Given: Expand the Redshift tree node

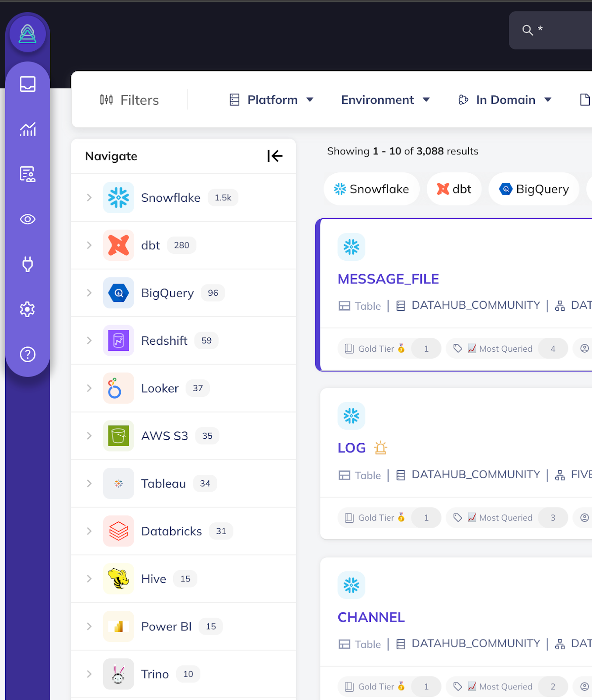Looking at the screenshot, I should point(89,340).
